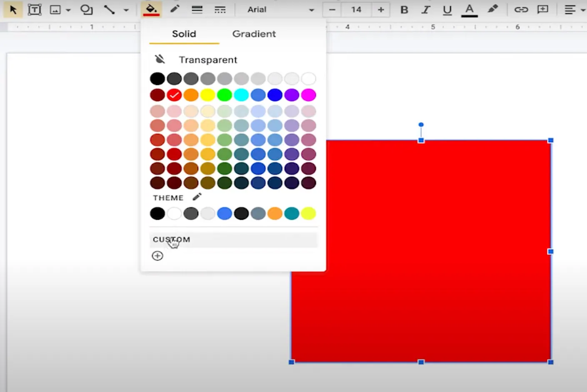The height and width of the screenshot is (392, 587).
Task: Expand the line tool dropdown arrow
Action: (126, 10)
